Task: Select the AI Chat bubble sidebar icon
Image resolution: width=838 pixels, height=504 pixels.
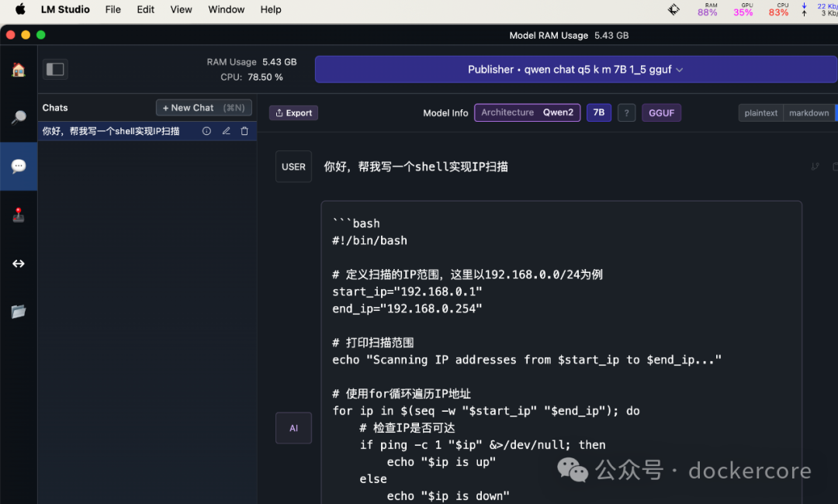Action: [18, 166]
